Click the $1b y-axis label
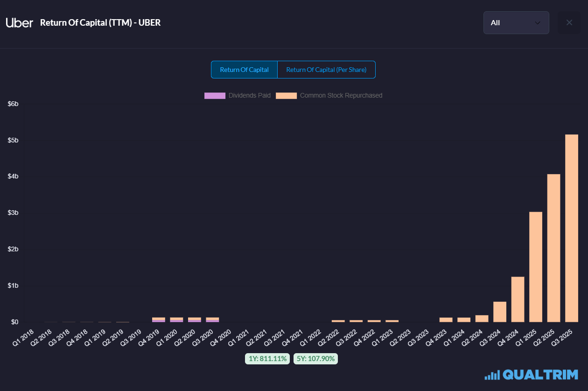 13,285
